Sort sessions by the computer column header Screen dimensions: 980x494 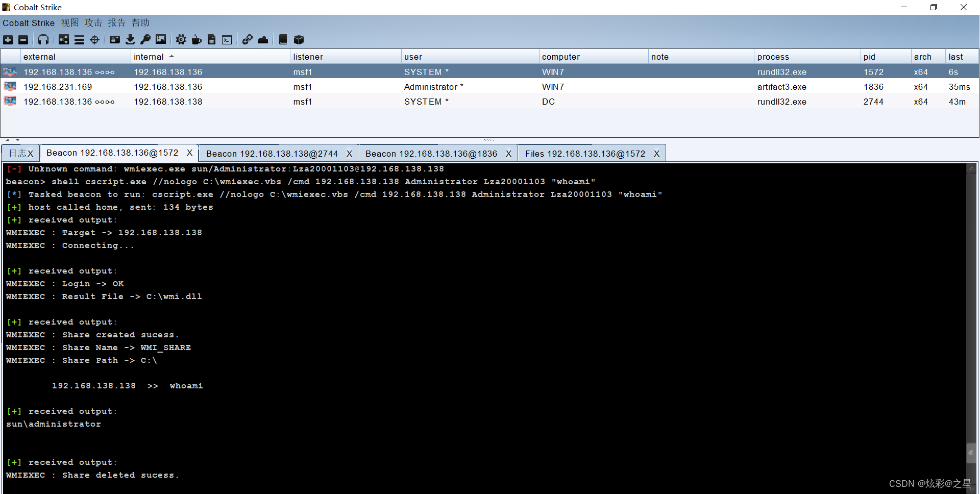(593, 57)
